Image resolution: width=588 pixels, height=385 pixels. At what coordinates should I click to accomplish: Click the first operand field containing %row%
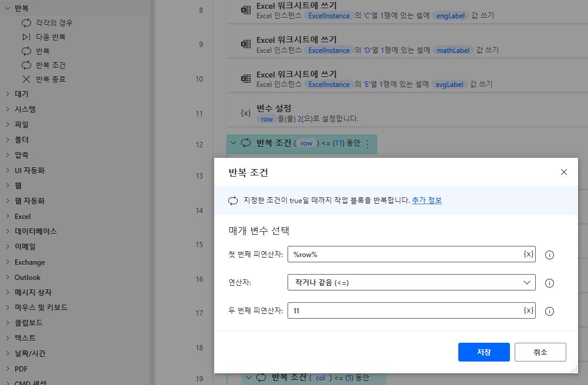(411, 254)
